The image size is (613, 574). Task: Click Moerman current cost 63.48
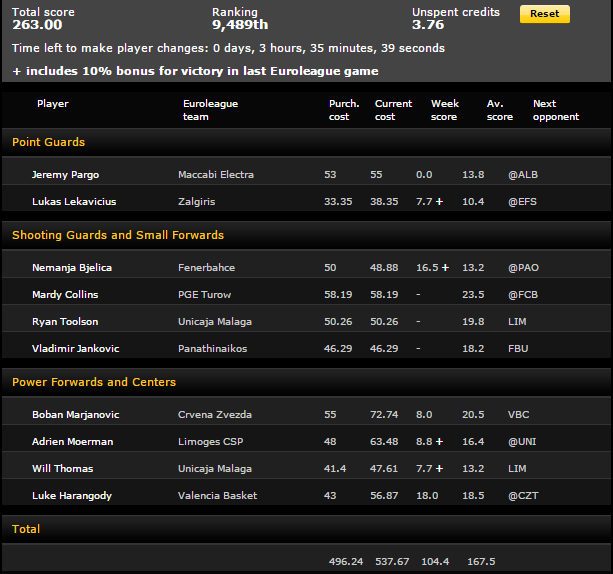pyautogui.click(x=384, y=442)
